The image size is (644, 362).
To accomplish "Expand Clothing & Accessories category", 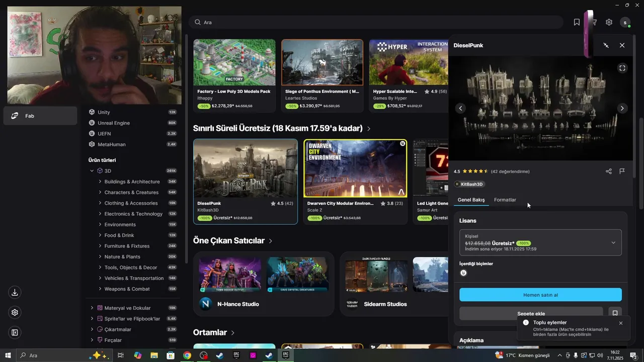I will [x=100, y=203].
